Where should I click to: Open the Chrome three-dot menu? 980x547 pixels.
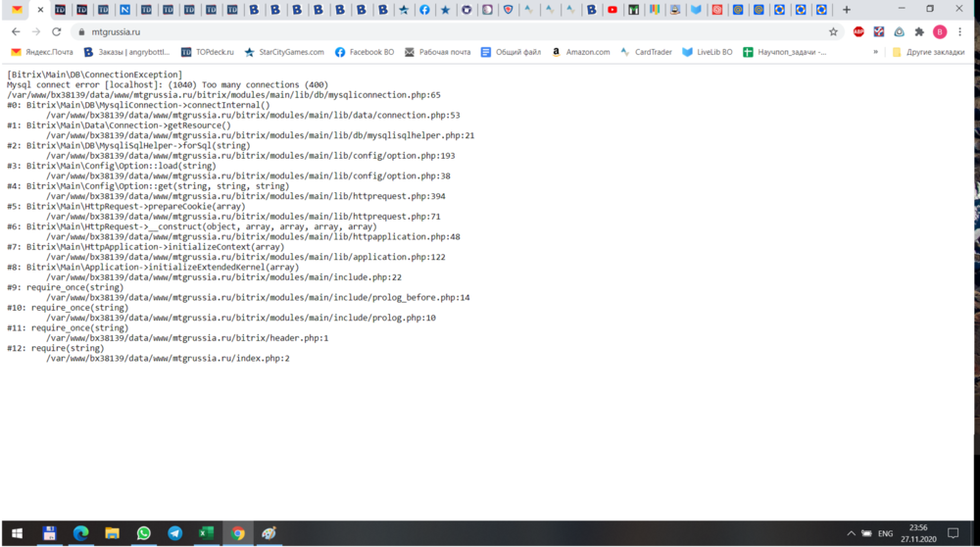pyautogui.click(x=960, y=32)
